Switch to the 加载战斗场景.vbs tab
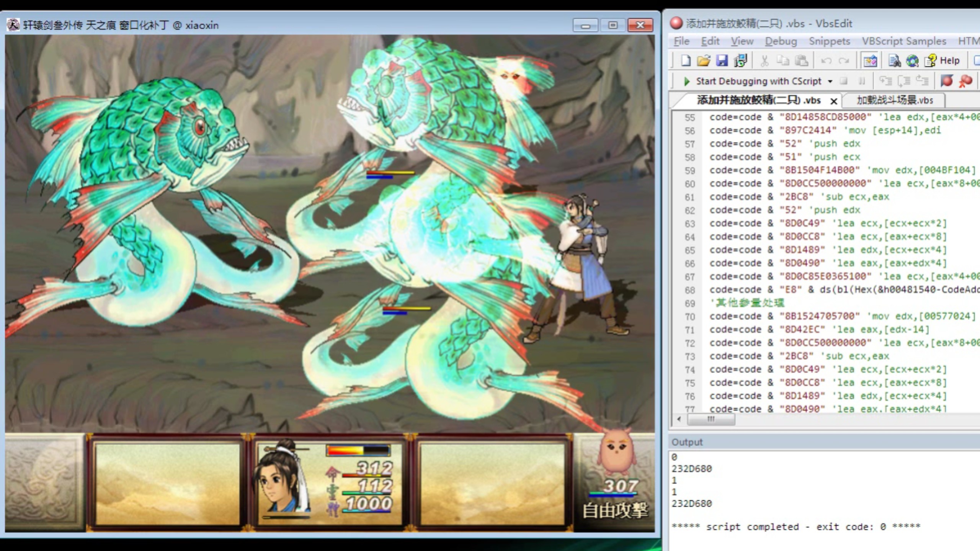Screen dimensions: 980x551 895,100
